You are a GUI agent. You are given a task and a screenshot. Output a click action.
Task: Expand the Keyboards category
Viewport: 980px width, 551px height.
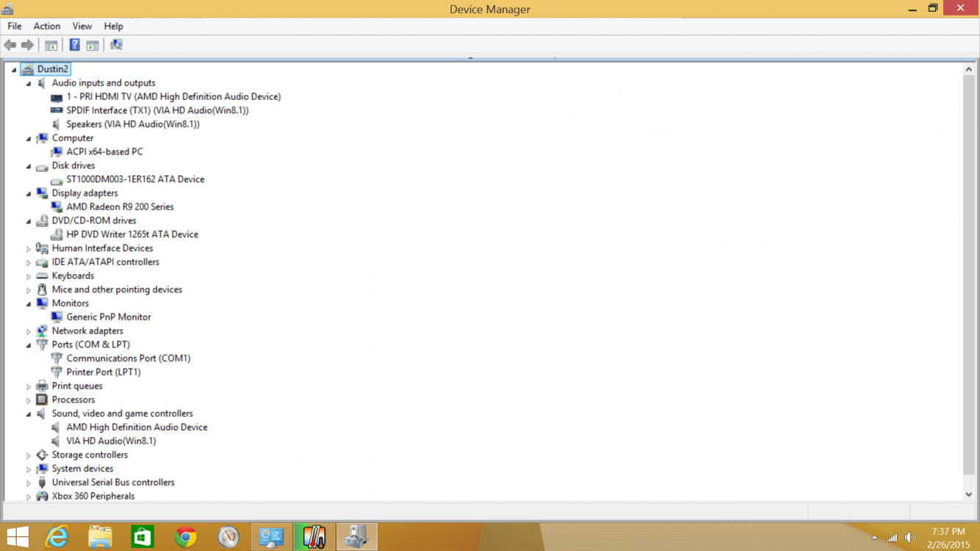[x=29, y=276]
